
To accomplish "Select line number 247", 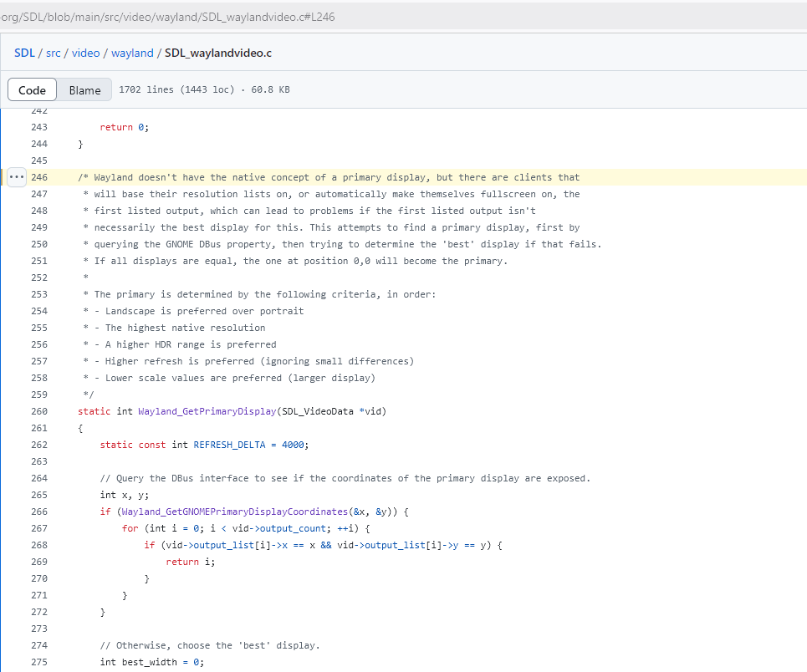I will [x=39, y=194].
